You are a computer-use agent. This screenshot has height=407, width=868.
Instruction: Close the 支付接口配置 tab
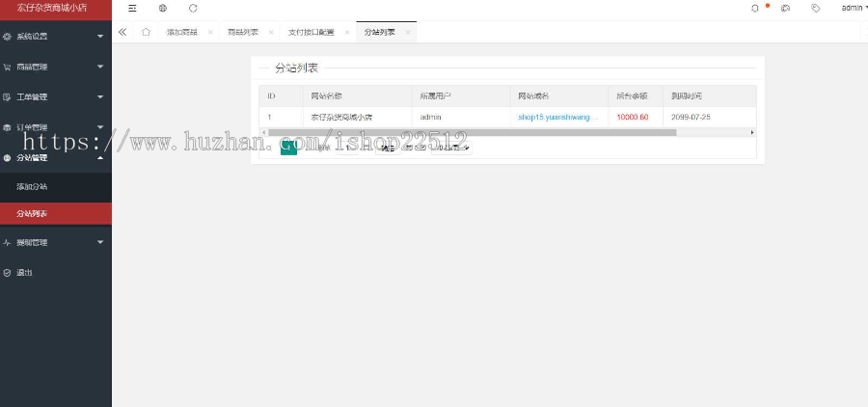(x=347, y=32)
